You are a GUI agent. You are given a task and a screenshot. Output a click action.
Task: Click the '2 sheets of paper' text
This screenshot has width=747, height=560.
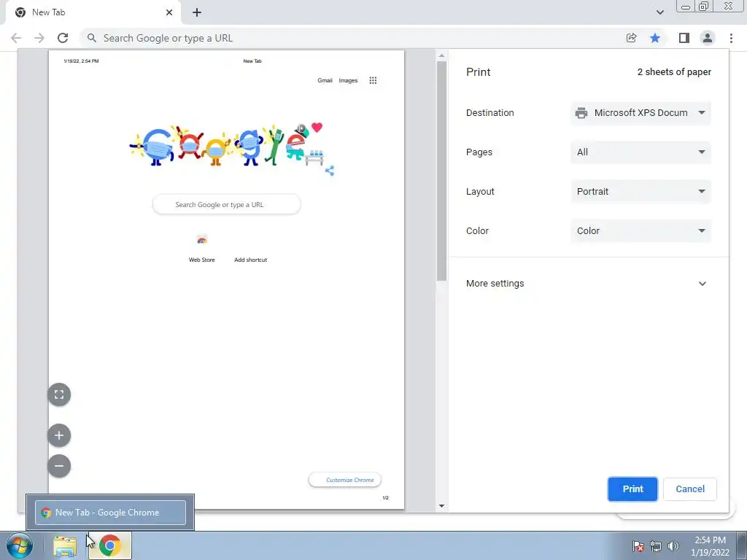(674, 72)
